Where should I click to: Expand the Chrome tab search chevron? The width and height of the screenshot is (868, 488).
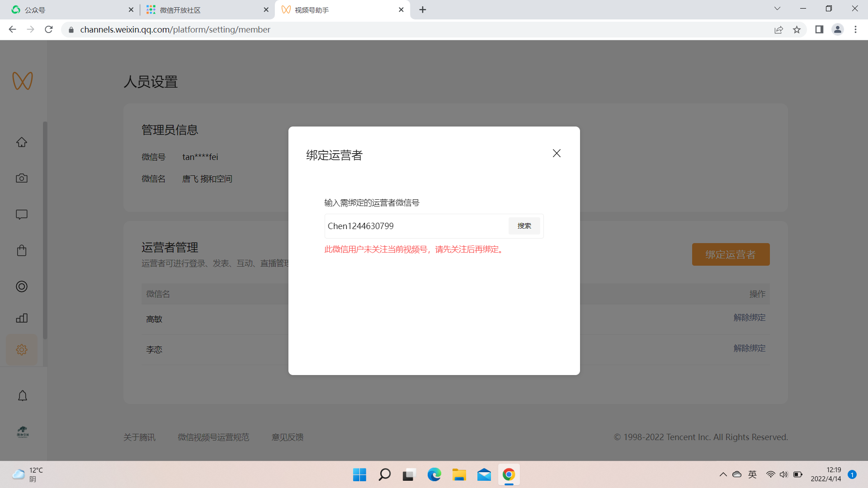click(777, 9)
